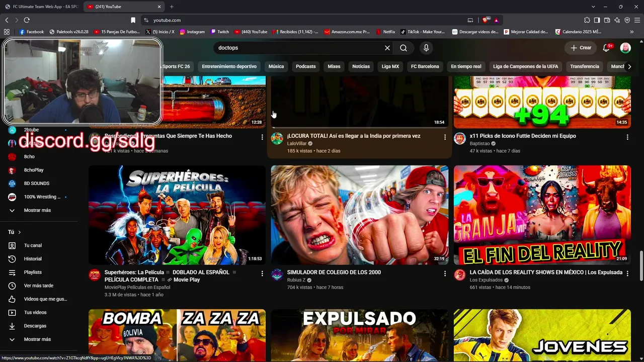This screenshot has height=362, width=644.
Task: Open YouTube notifications bell
Action: point(606,48)
